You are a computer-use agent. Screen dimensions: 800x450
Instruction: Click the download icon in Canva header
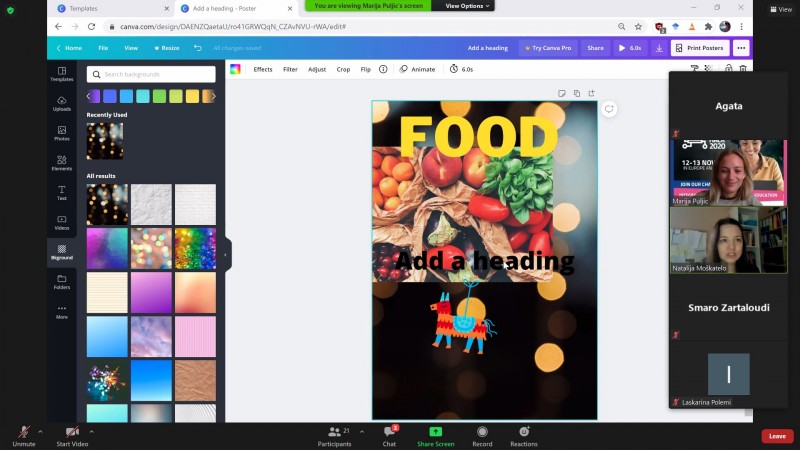point(659,48)
